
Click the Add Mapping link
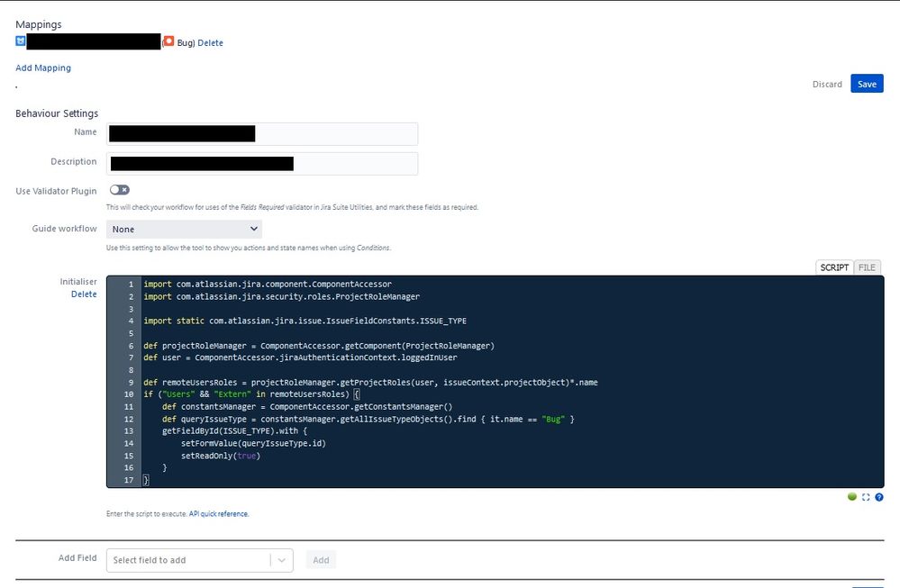[x=43, y=68]
